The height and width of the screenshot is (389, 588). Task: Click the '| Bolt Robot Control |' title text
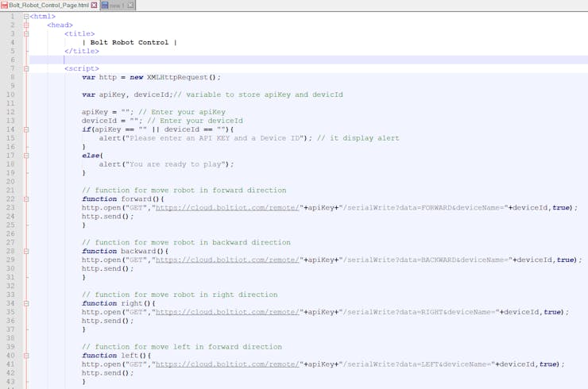coord(130,42)
